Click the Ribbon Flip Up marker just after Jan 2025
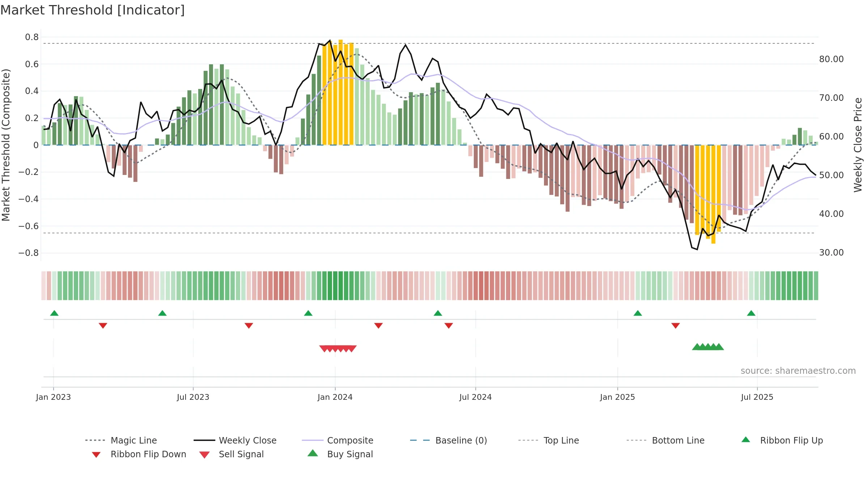The width and height of the screenshot is (868, 488). pos(638,313)
